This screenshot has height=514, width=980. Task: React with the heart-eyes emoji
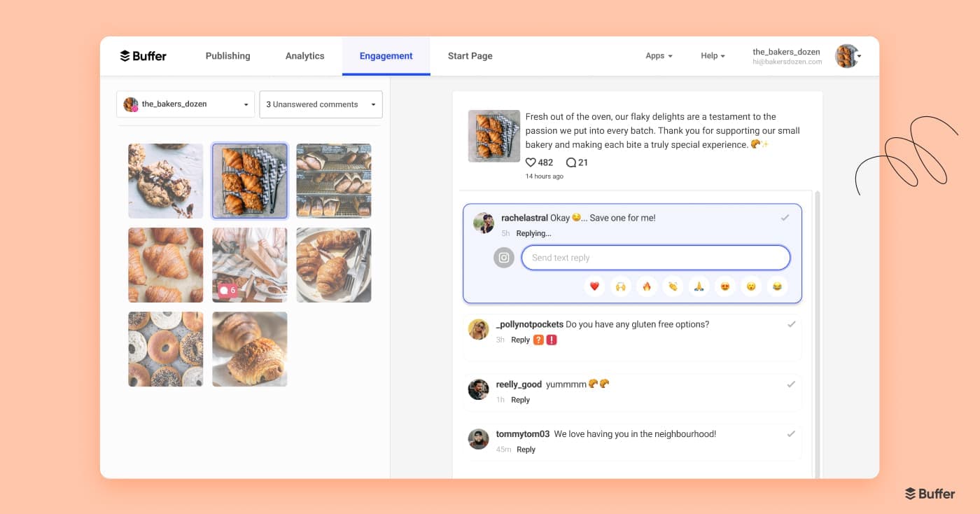[x=724, y=286]
